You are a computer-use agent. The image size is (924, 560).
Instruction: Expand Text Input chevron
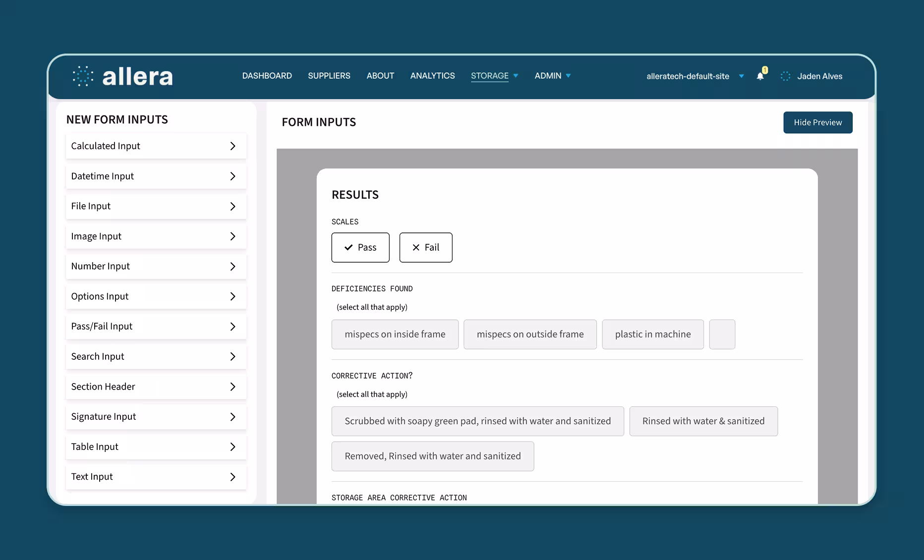(232, 477)
